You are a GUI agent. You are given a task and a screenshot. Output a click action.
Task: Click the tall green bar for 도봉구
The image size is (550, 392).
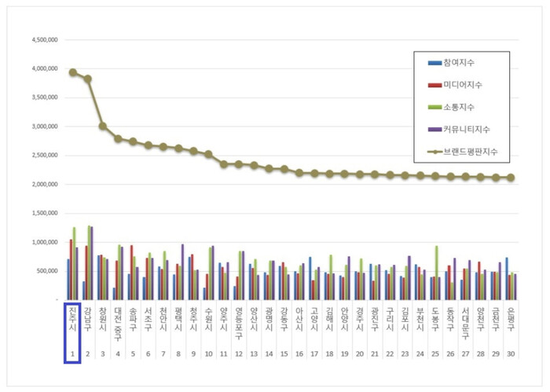(x=436, y=273)
